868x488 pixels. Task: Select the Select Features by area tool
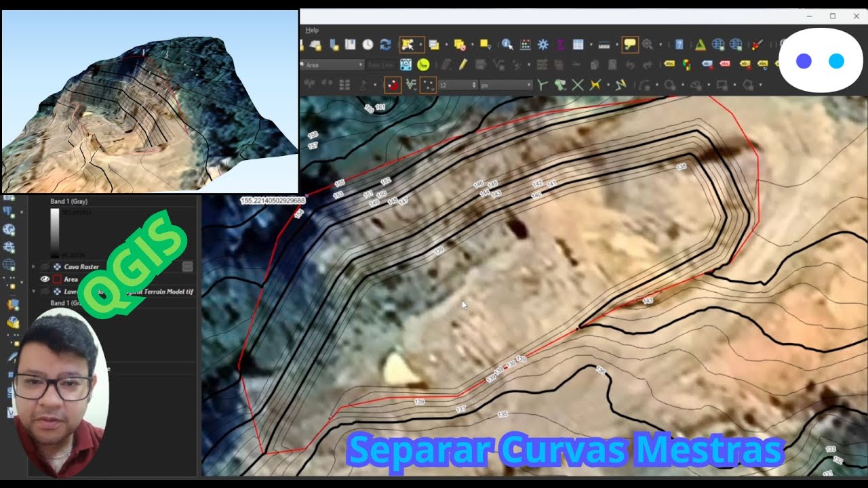(x=408, y=45)
